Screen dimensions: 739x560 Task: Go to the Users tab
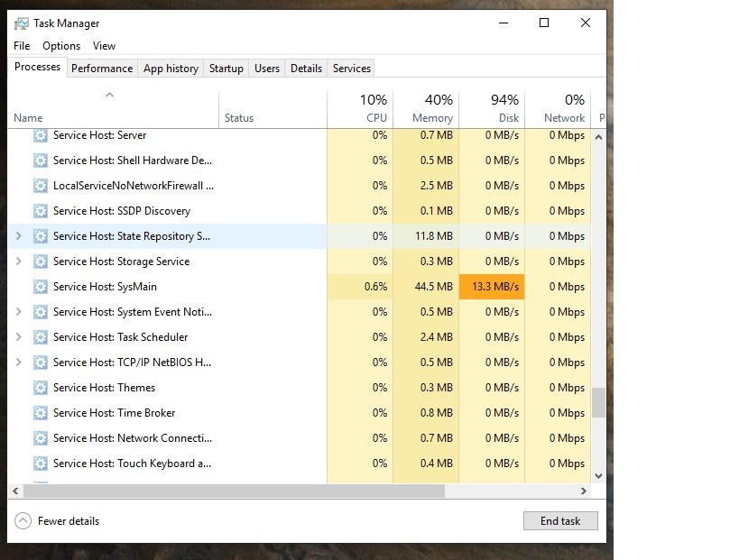pos(267,69)
